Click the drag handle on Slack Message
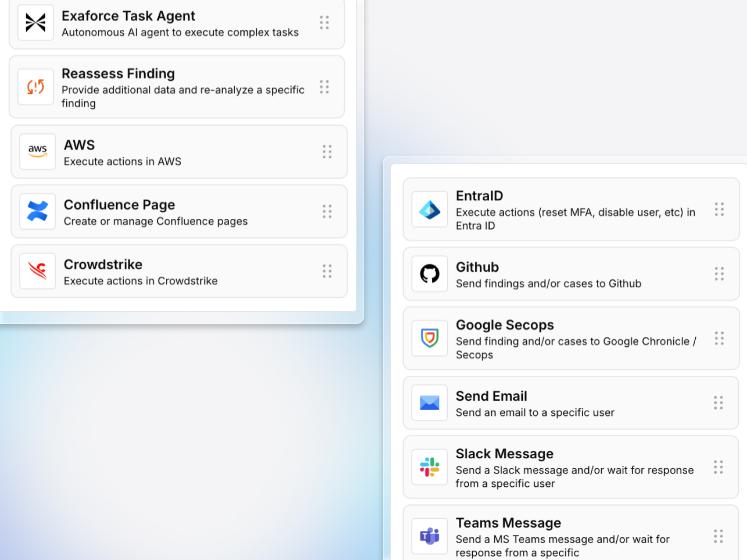Screen dimensions: 747x560 pos(719,467)
